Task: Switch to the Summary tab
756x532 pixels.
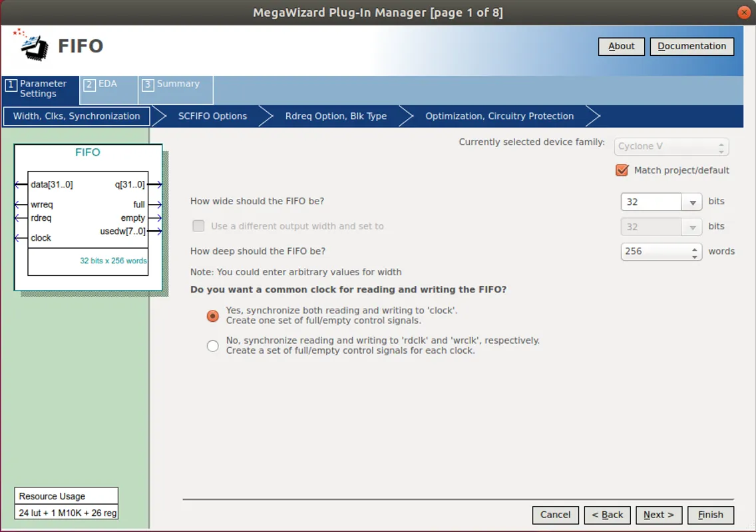Action: click(x=176, y=88)
